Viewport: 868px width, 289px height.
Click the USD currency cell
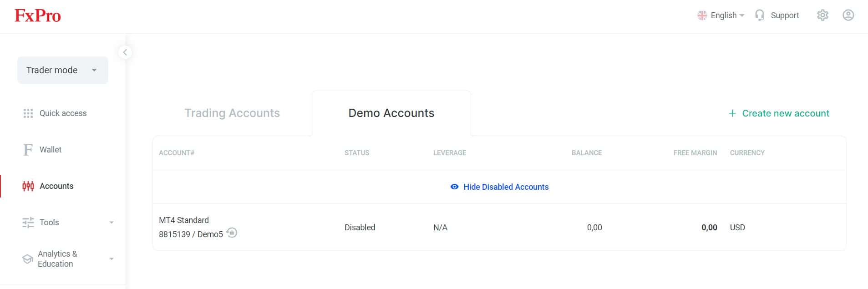(737, 228)
